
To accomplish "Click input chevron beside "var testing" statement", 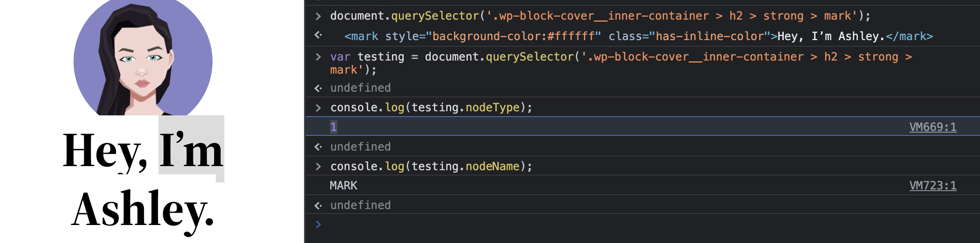I will [318, 57].
